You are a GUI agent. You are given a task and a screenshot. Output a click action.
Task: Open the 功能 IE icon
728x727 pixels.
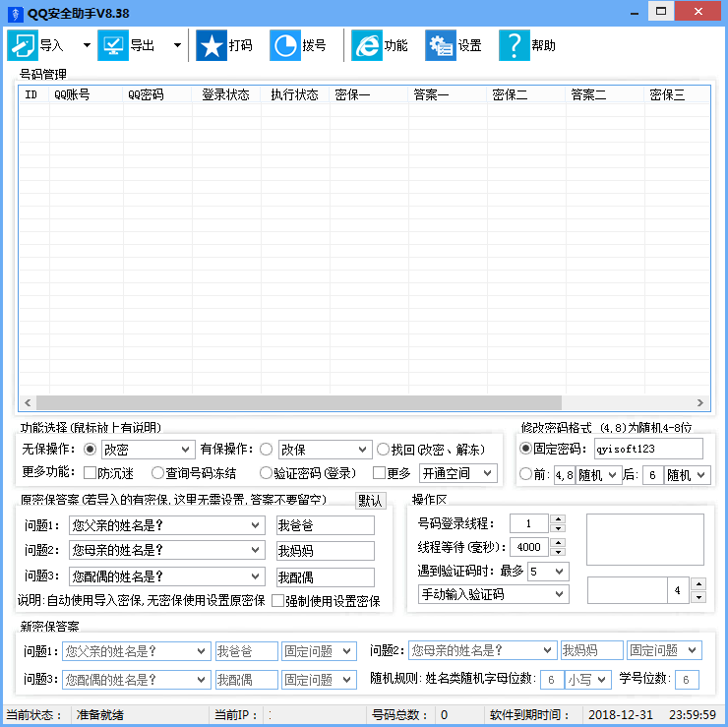367,45
